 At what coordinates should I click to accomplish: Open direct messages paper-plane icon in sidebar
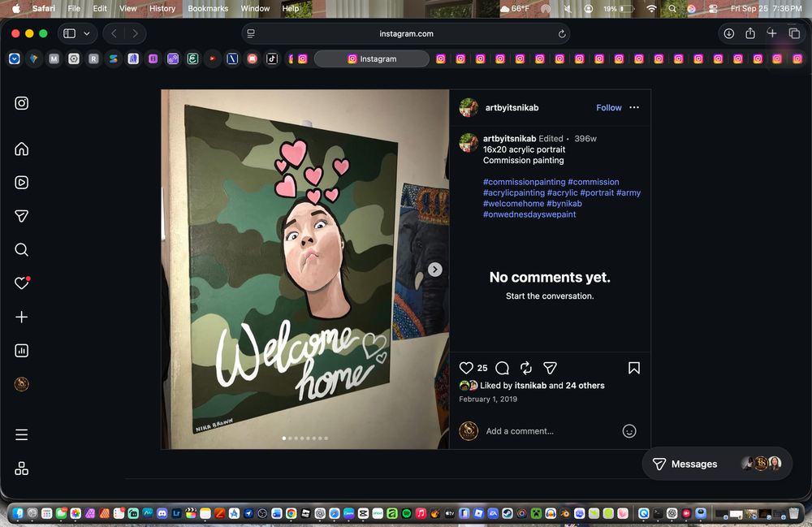21,216
